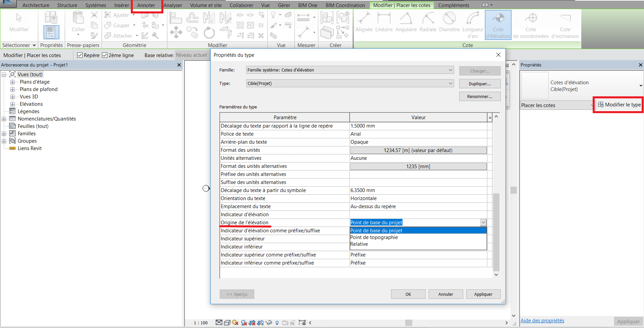
Task: Open the Aide des propriétés link
Action: click(542, 321)
